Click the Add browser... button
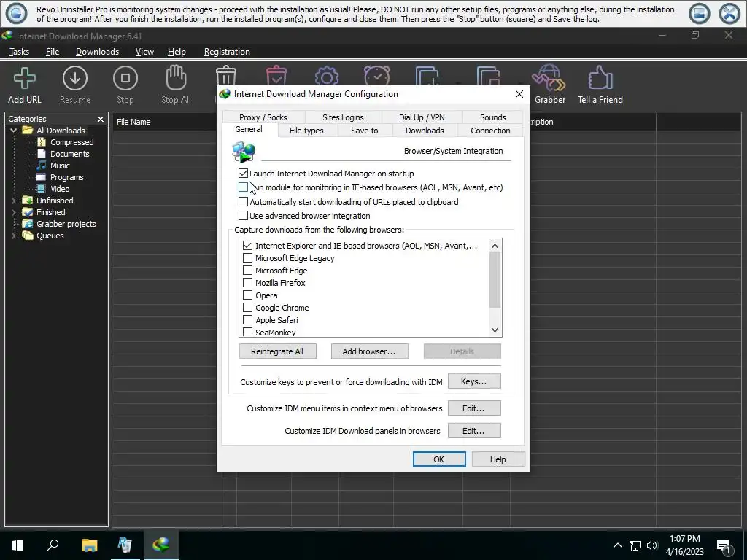The width and height of the screenshot is (747, 560). pos(369,351)
